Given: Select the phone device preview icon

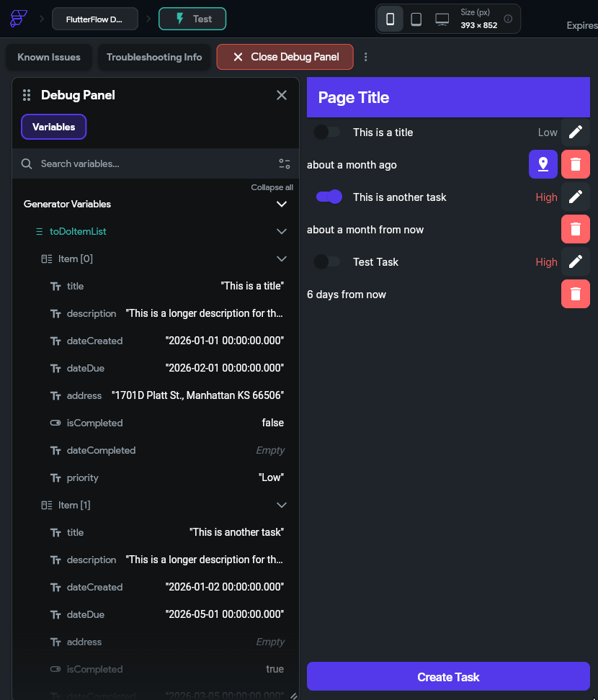Looking at the screenshot, I should click(390, 19).
